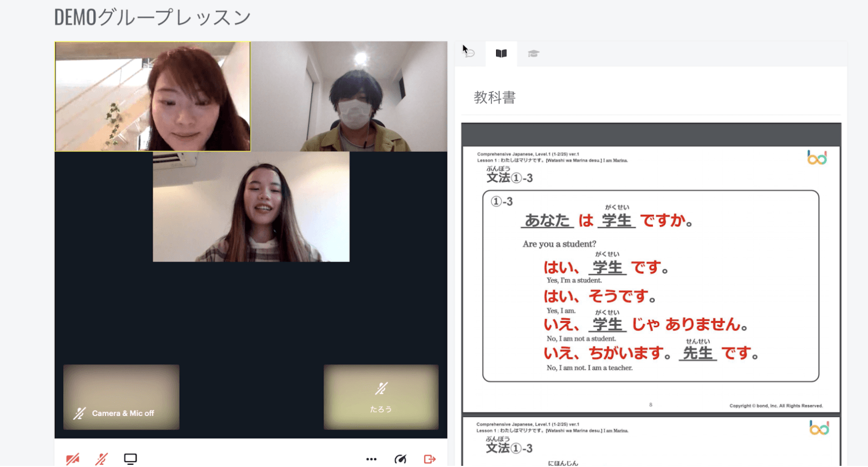The height and width of the screenshot is (467, 868).
Task: Toggle the camera on in the call toolbar
Action: point(73,459)
